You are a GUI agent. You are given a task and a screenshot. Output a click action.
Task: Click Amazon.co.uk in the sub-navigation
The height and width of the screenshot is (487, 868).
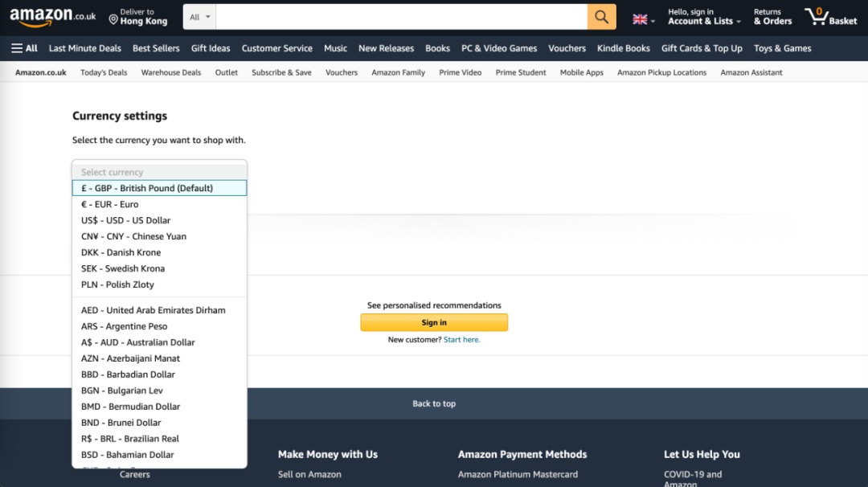pos(40,72)
